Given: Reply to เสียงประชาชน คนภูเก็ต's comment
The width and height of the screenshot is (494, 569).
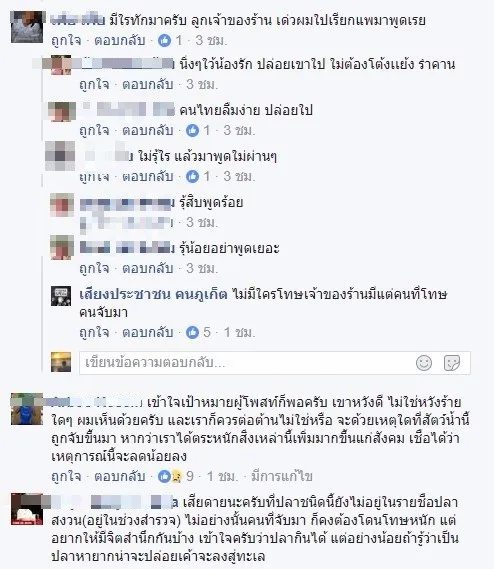Looking at the screenshot, I should click(147, 332).
